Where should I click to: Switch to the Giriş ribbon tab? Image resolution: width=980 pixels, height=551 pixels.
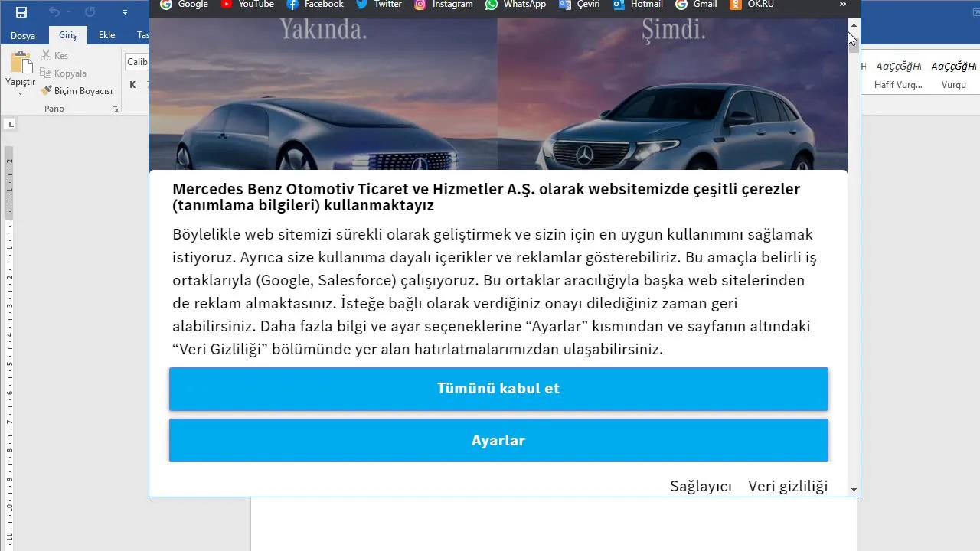[68, 35]
